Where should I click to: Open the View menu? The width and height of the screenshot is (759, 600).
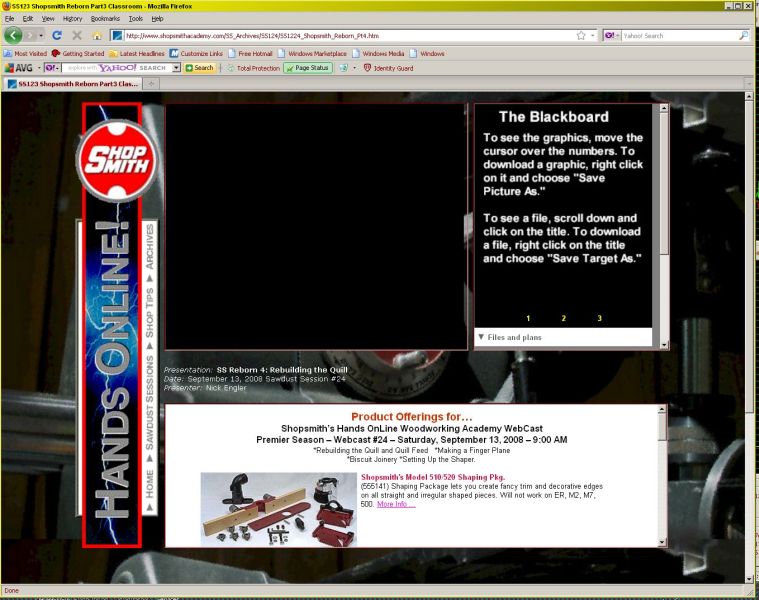[48, 19]
